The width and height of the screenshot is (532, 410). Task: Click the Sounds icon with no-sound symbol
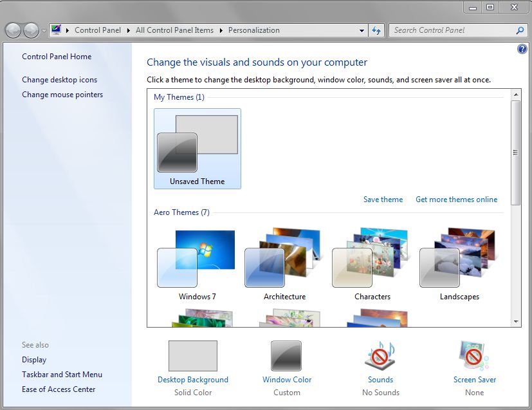click(380, 356)
